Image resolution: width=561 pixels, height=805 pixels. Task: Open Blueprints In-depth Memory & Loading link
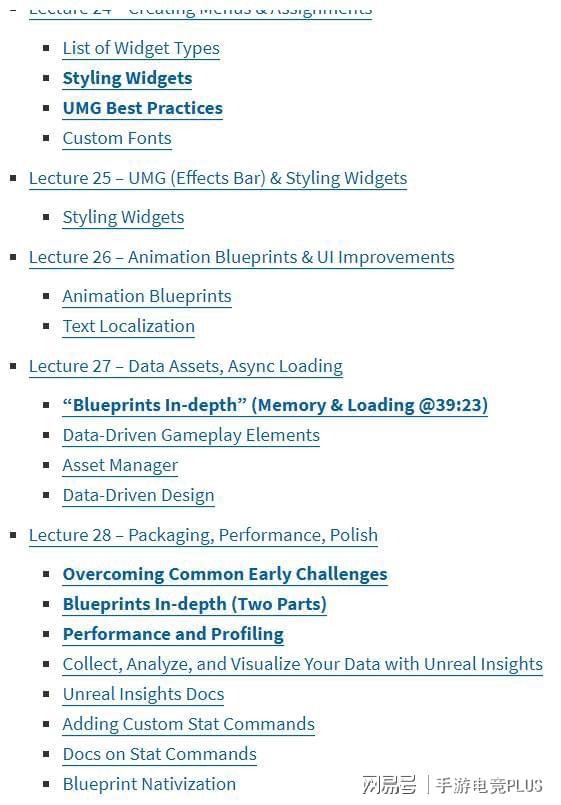pos(275,405)
